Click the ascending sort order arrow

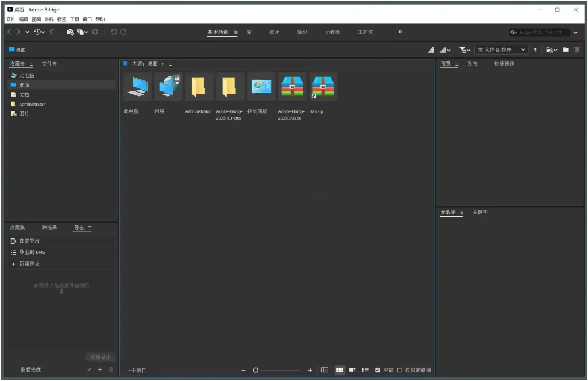point(535,50)
